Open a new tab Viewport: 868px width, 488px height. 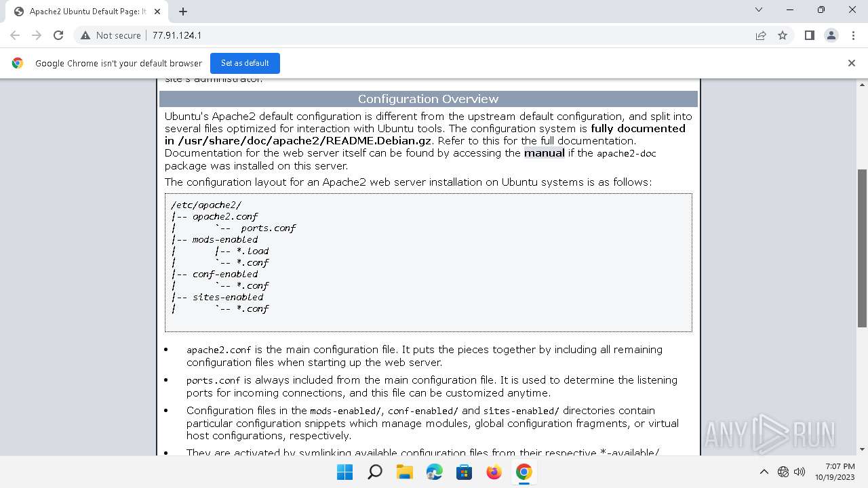click(183, 12)
